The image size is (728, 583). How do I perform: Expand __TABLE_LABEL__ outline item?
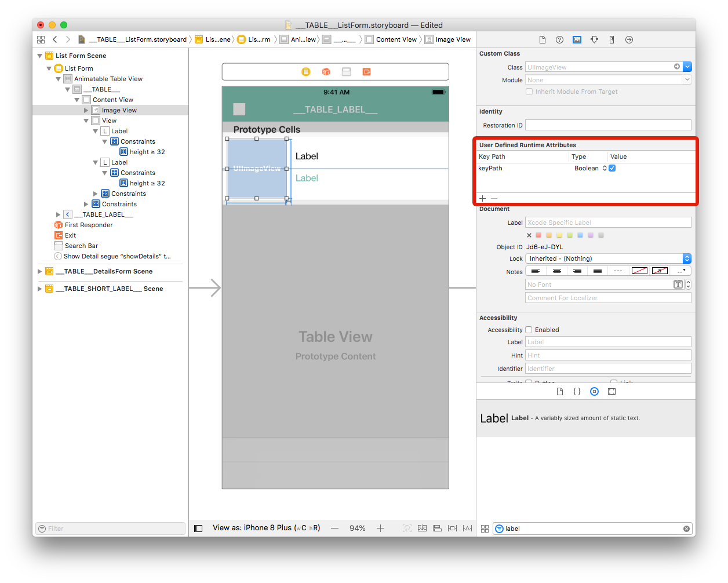point(59,214)
